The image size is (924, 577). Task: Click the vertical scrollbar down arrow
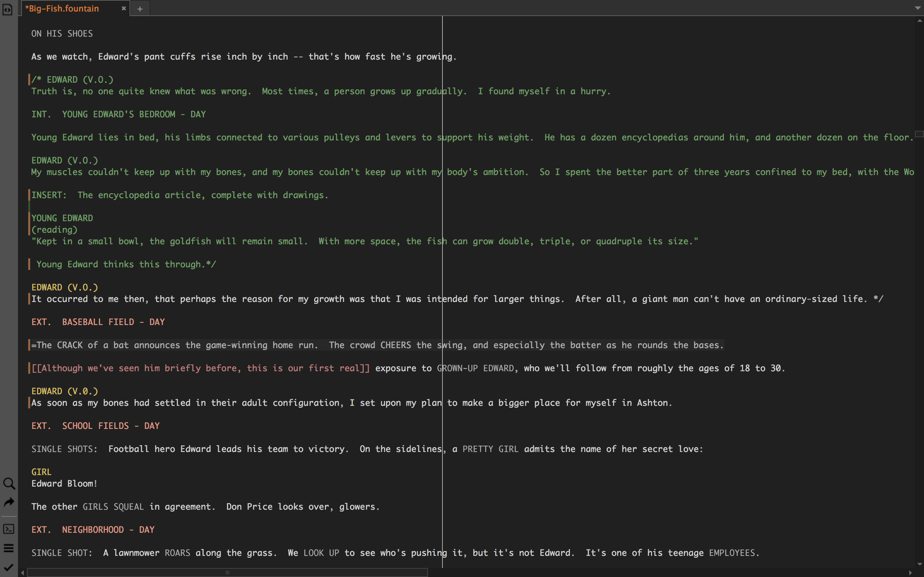(919, 564)
